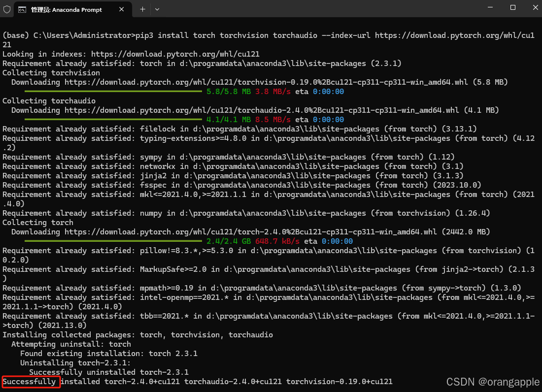This screenshot has height=392, width=542.
Task: Click the '3.8 MB/s' speed value
Action: (273, 92)
